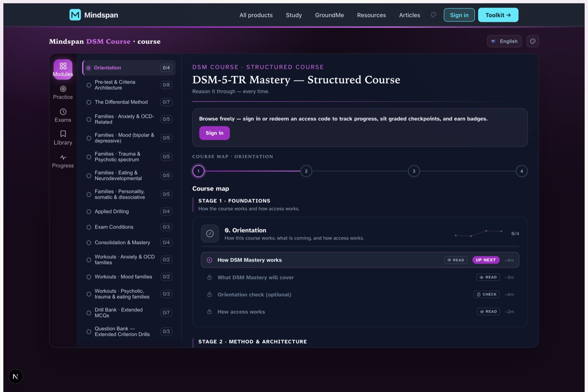Open What DSM Mastery will cover lesson

[x=360, y=277]
